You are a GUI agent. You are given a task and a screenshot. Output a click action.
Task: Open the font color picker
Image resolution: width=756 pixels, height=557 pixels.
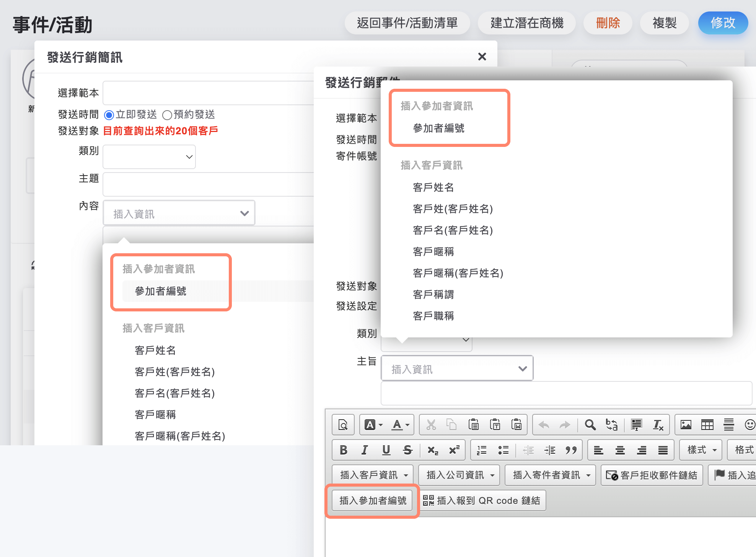(399, 425)
